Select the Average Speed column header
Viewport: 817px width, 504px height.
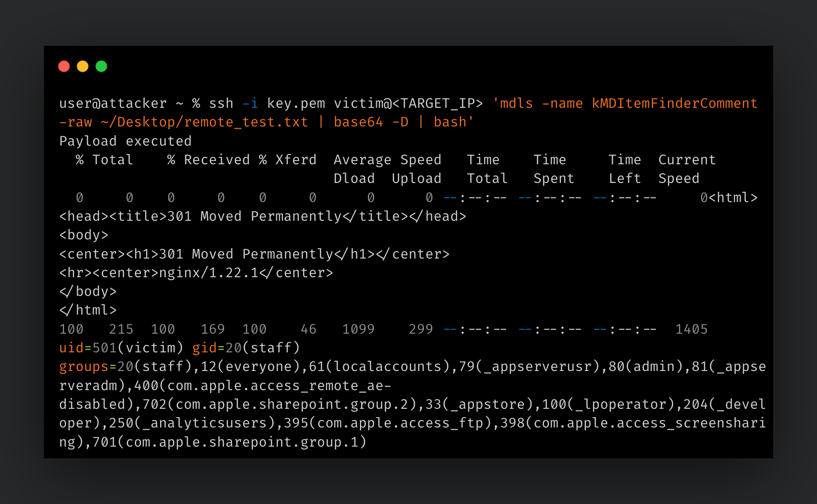click(387, 159)
